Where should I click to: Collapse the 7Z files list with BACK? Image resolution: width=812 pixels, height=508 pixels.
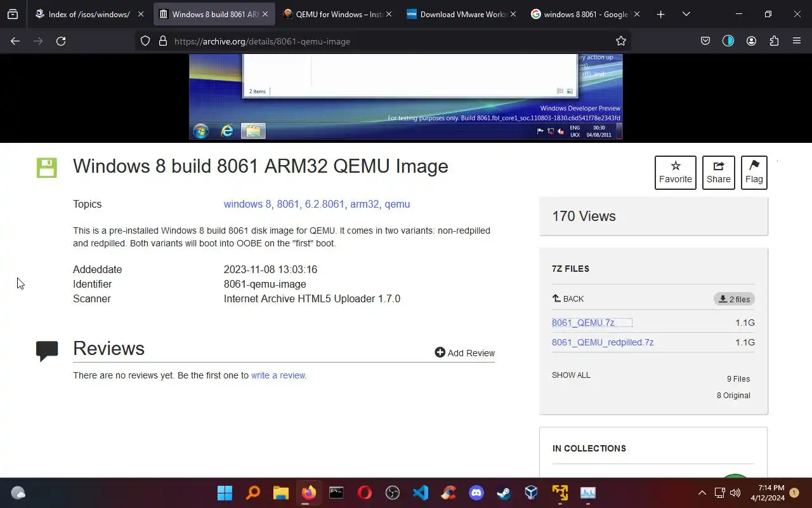tap(568, 298)
